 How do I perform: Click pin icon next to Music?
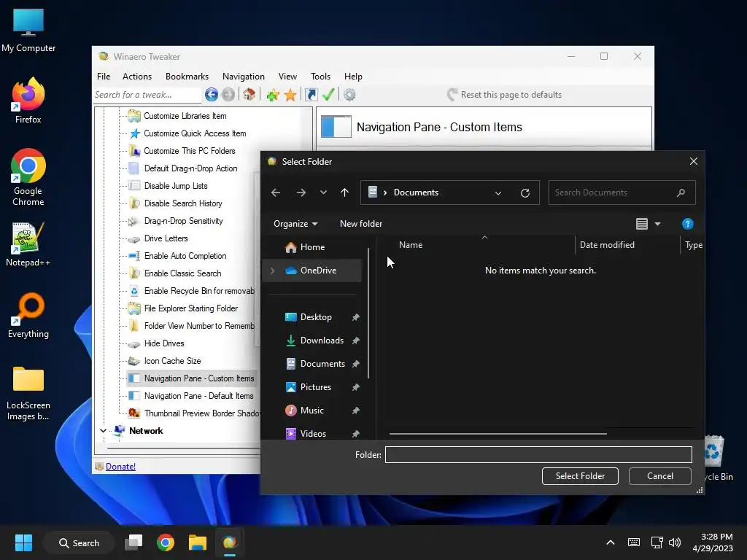pyautogui.click(x=355, y=411)
